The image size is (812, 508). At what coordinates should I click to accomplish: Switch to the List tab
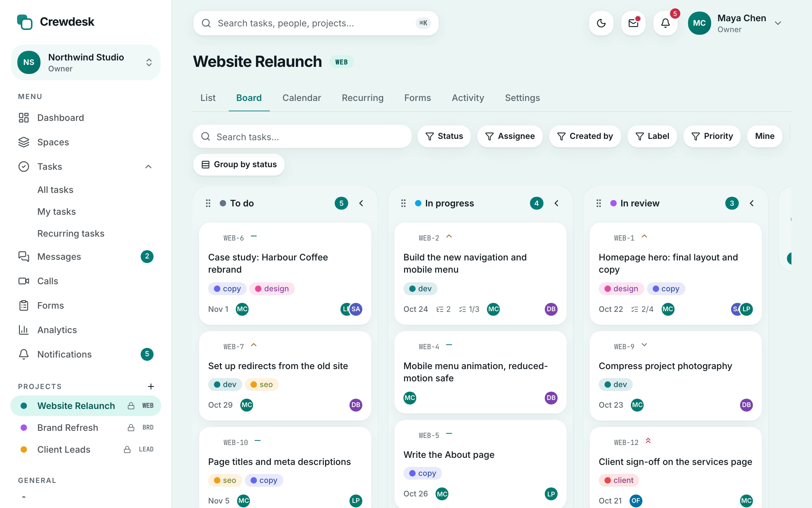click(208, 98)
